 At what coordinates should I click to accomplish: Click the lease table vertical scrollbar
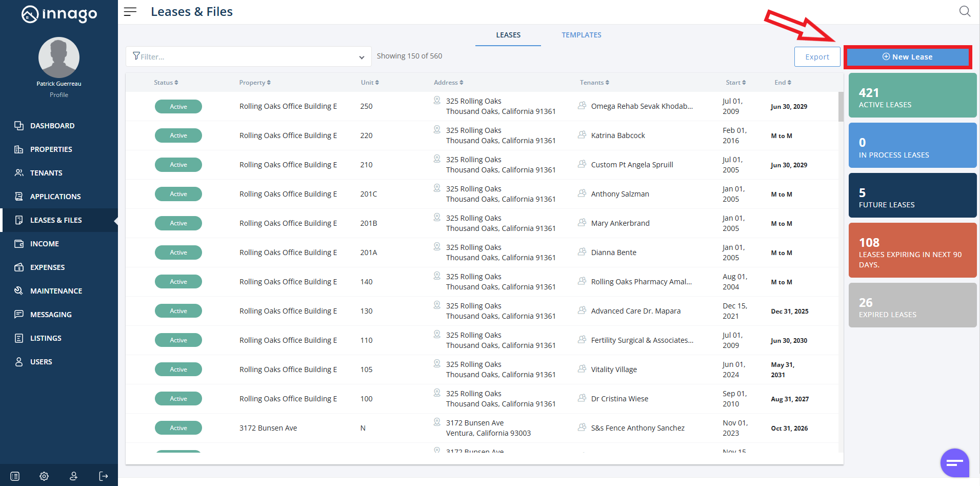point(841,107)
